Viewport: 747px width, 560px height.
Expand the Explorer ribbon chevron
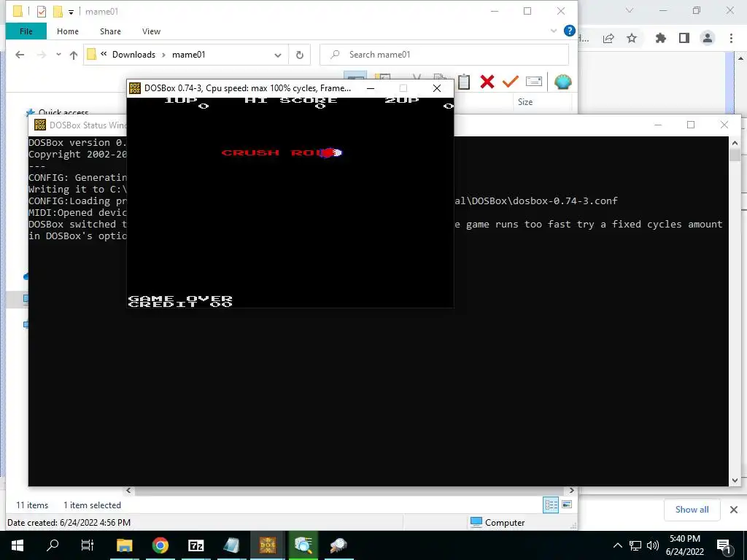[554, 31]
